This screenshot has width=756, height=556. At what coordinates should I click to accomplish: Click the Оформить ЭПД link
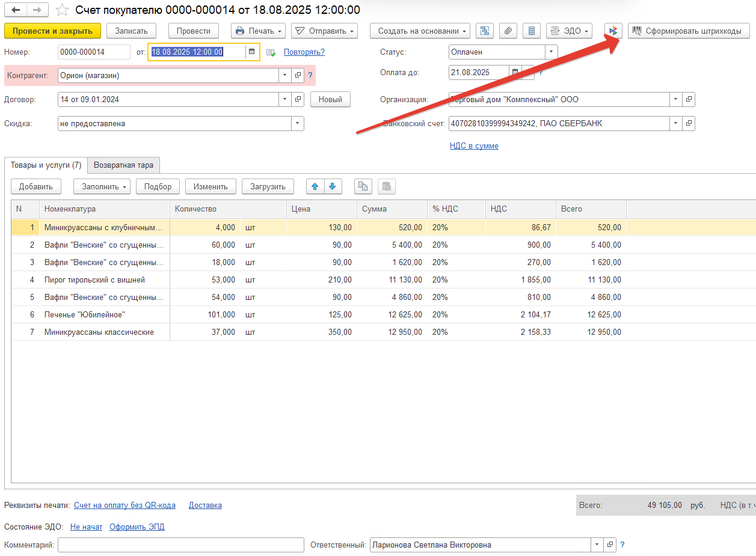(x=137, y=527)
